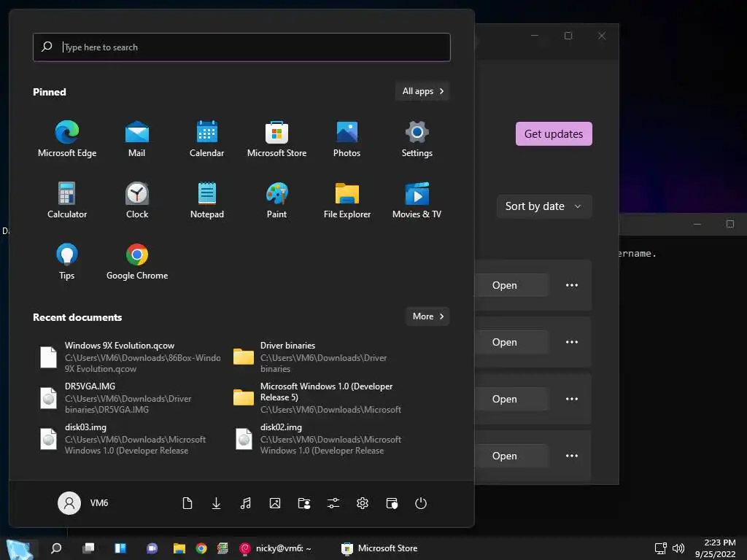Expand All apps list
The height and width of the screenshot is (560, 747).
coord(422,91)
